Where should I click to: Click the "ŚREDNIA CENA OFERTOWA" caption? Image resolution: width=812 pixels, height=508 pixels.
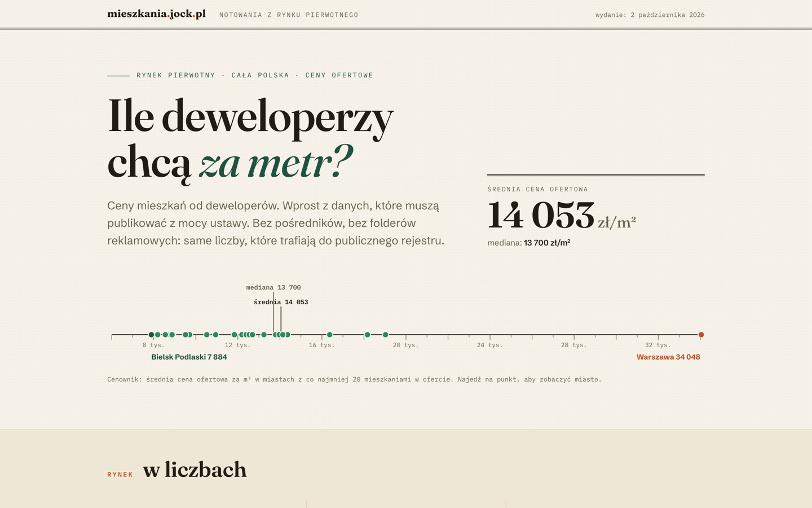point(537,189)
